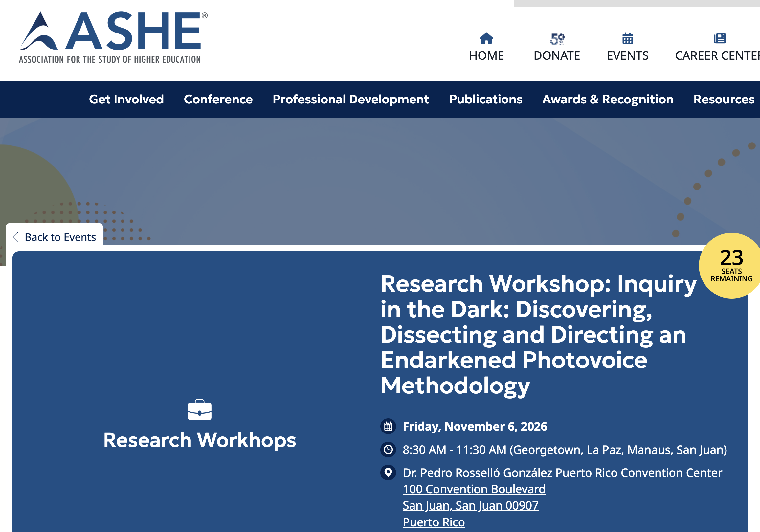
Task: Click the Friday, November 6, 2026 date
Action: coord(475,426)
